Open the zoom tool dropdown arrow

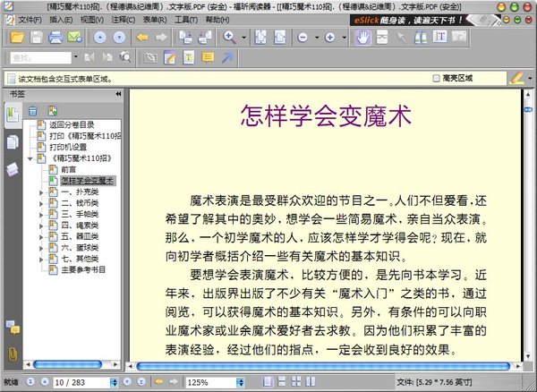[243, 38]
